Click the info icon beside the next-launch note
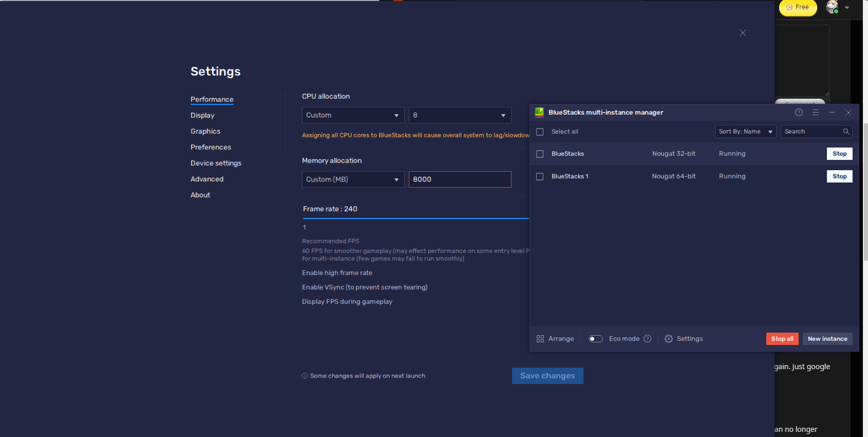Viewport: 868px width, 437px height. (305, 376)
